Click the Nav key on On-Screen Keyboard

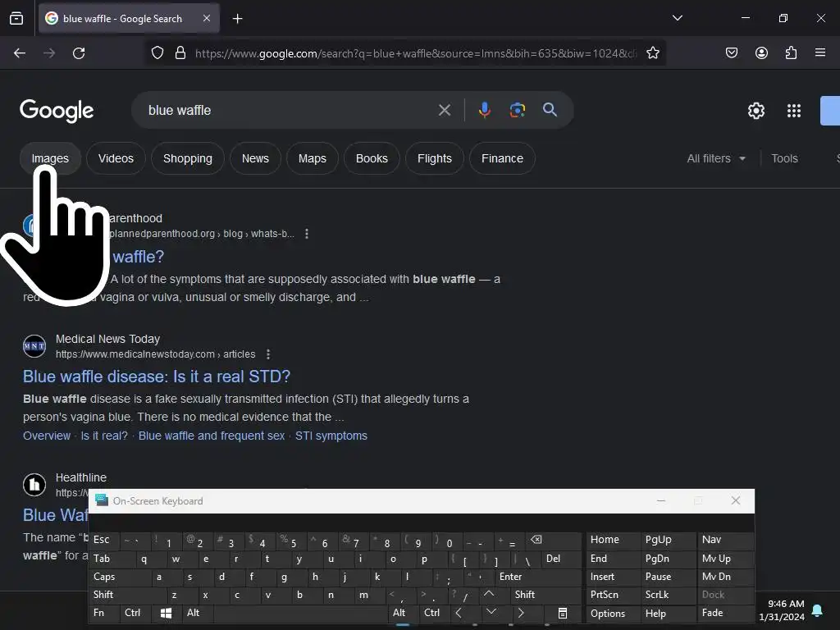pyautogui.click(x=724, y=540)
